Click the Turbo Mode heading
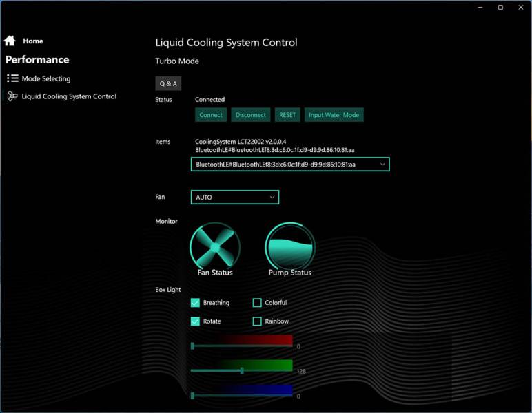Screen dimensions: 532x413 point(177,61)
